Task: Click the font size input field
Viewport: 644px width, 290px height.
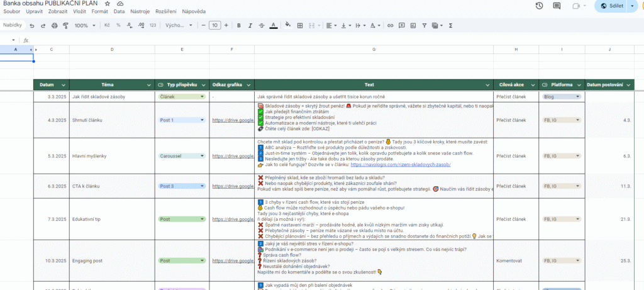Action: tap(214, 26)
